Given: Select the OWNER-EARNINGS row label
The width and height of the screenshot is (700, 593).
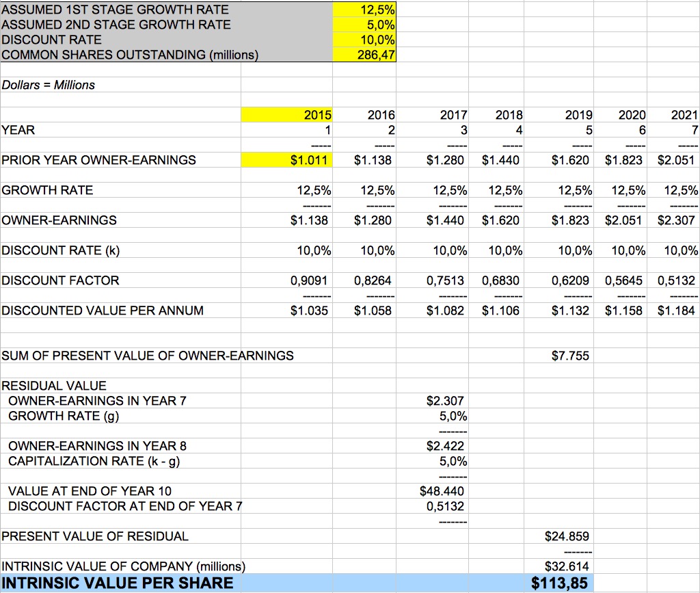Looking at the screenshot, I should tap(59, 220).
